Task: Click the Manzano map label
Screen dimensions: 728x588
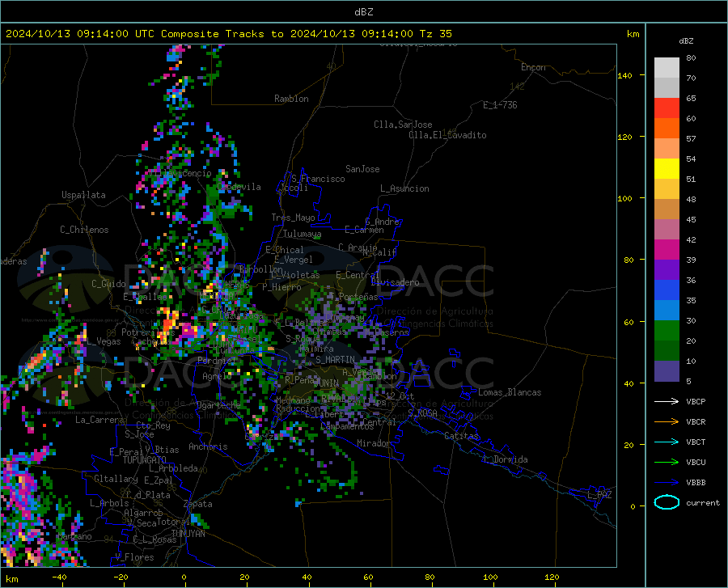Action: [74, 536]
